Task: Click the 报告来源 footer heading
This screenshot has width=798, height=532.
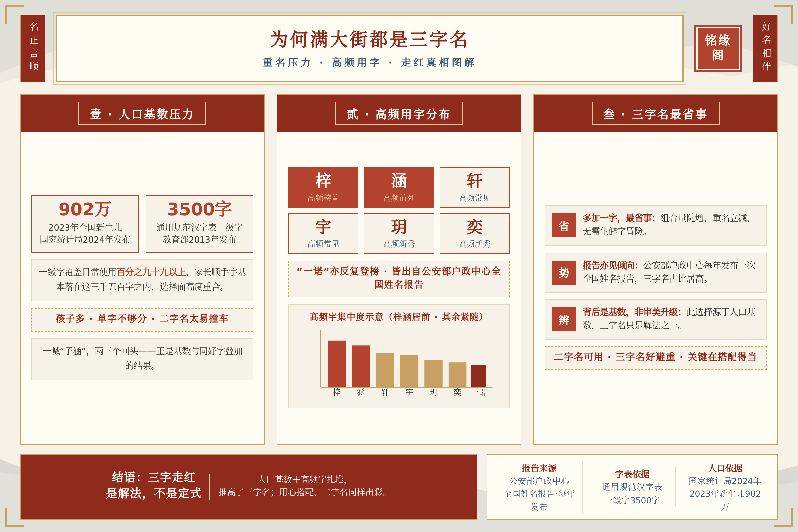Action: pyautogui.click(x=539, y=468)
